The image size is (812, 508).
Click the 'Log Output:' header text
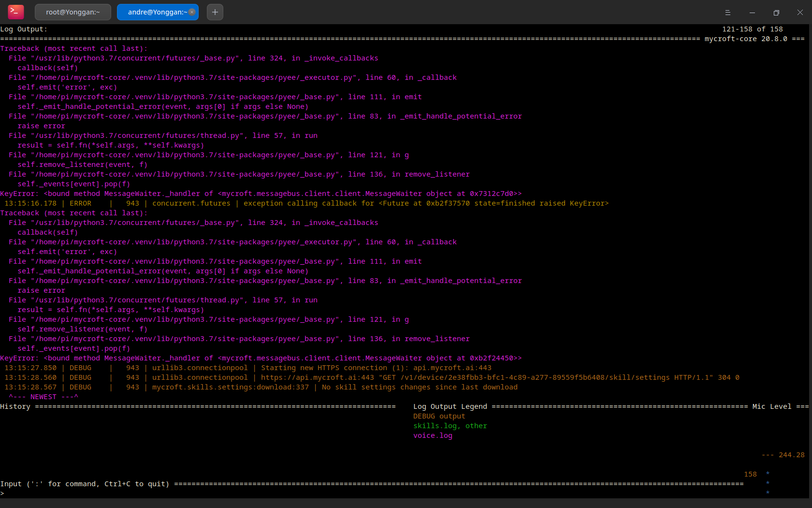24,29
